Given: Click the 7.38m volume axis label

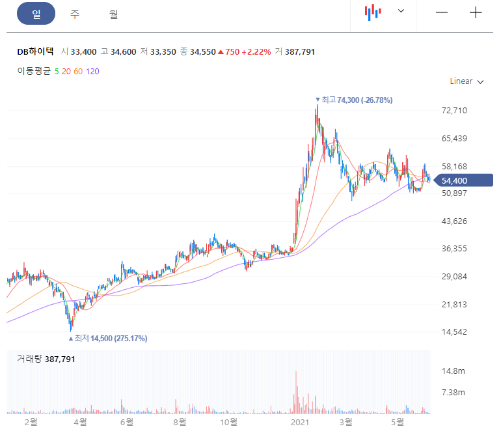Looking at the screenshot, I should pos(453,393).
